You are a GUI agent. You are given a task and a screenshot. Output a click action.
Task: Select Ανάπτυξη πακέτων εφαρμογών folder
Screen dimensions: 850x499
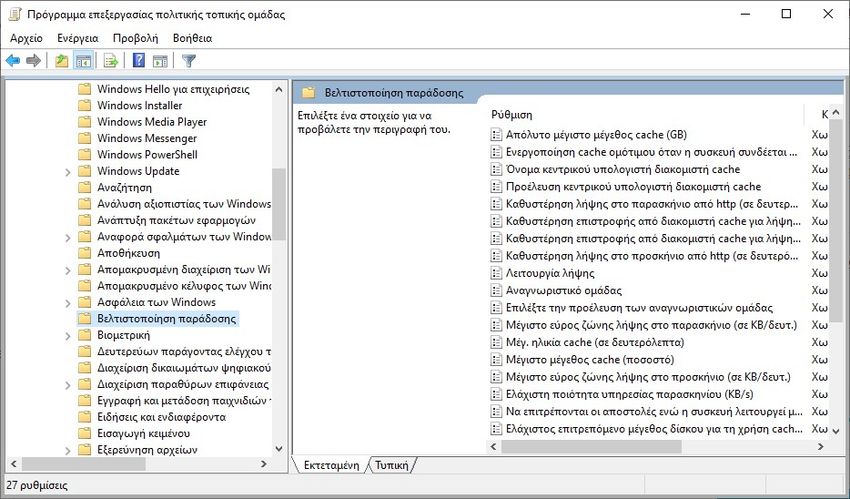coord(176,220)
